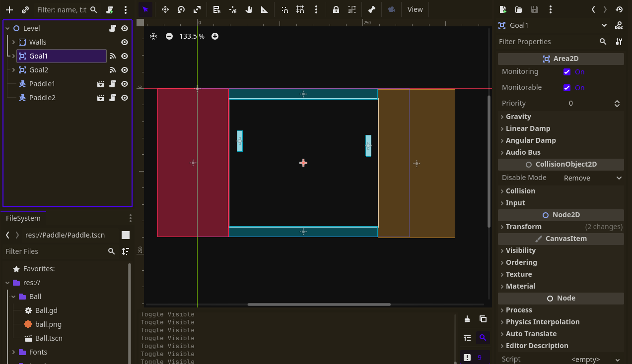This screenshot has height=364, width=632.
Task: Open Paddle1's attached script
Action: pyautogui.click(x=112, y=84)
